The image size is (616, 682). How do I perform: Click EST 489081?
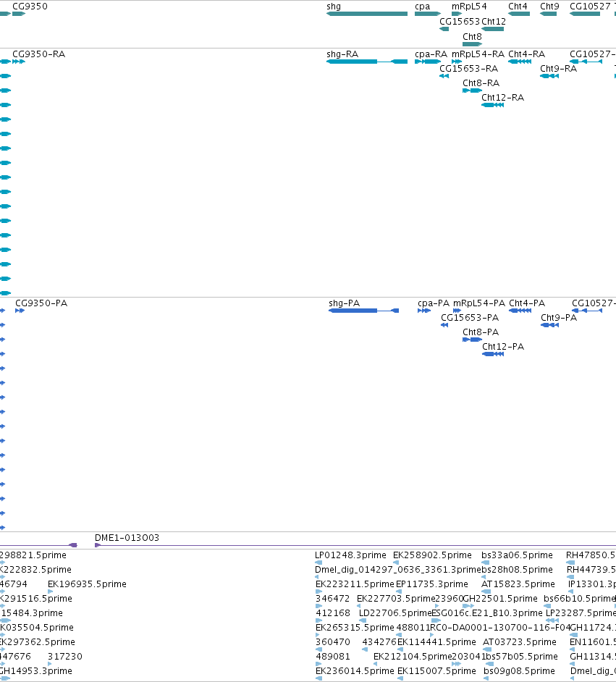pyautogui.click(x=332, y=657)
